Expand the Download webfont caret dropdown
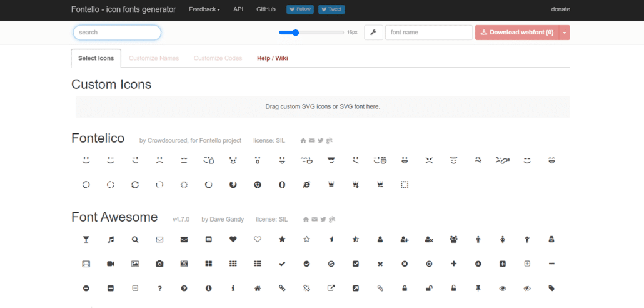The image size is (644, 308). (565, 33)
